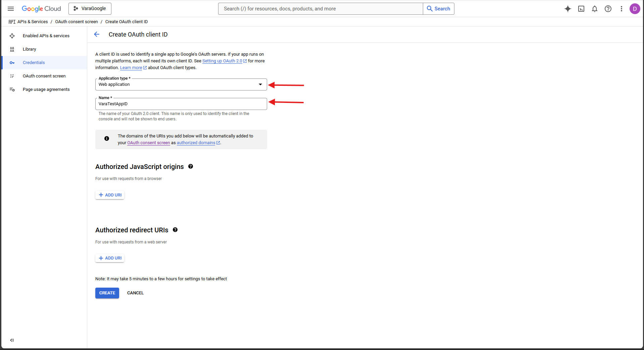Viewport: 644px width, 350px height.
Task: Add URI under Authorized redirect URIs
Action: click(x=110, y=258)
